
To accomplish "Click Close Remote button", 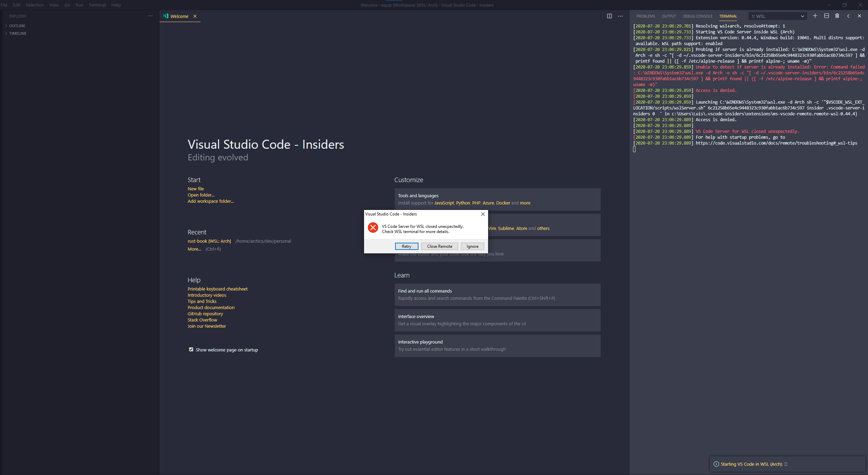I will (x=440, y=246).
